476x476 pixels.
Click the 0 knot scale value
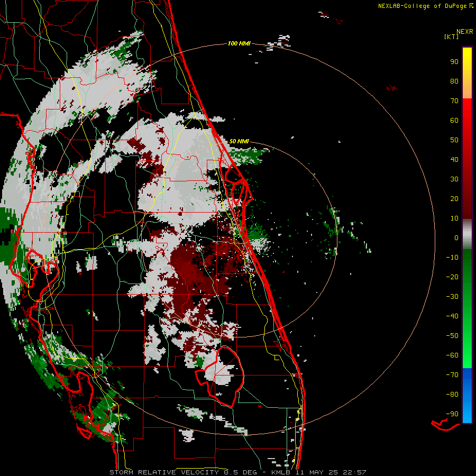coord(456,238)
